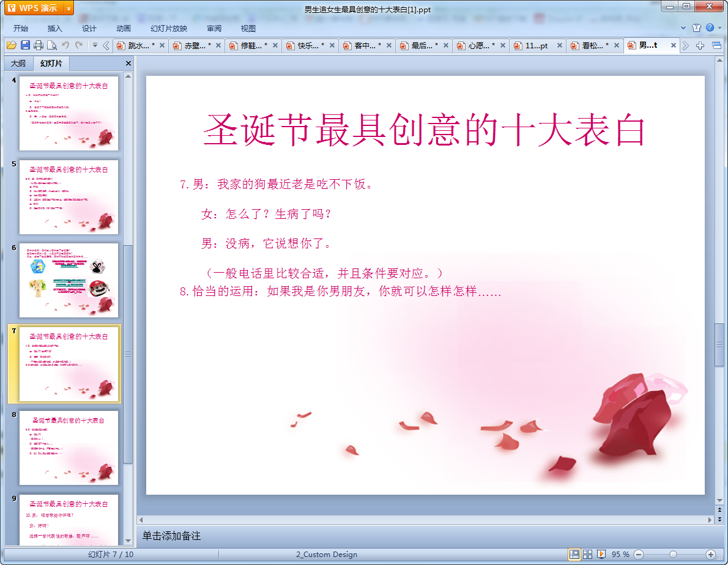Undo the last action
Screen dimensions: 728x565
pos(65,45)
